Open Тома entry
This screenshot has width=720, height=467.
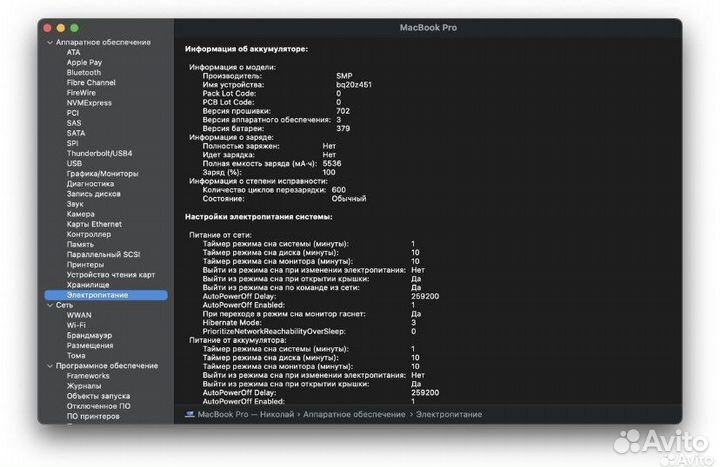click(x=76, y=355)
